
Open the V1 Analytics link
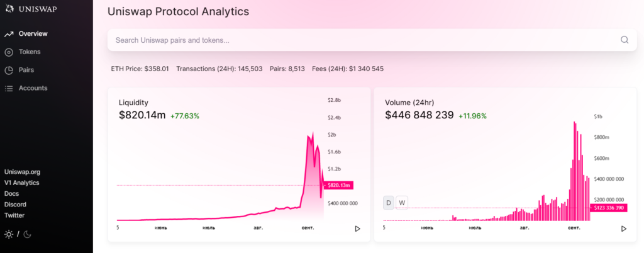[22, 183]
